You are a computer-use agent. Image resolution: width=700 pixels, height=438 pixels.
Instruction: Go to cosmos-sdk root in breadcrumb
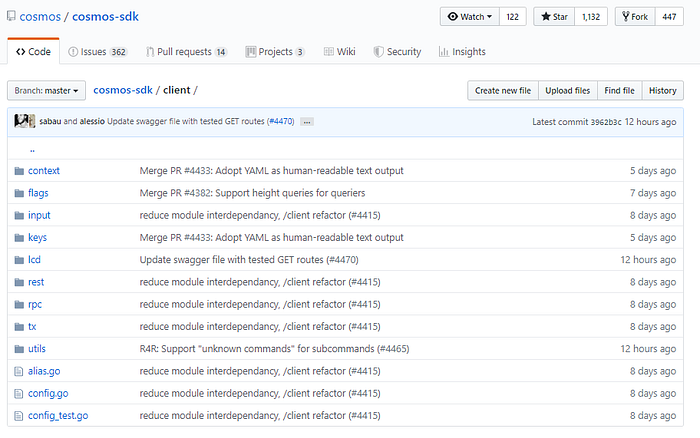123,90
